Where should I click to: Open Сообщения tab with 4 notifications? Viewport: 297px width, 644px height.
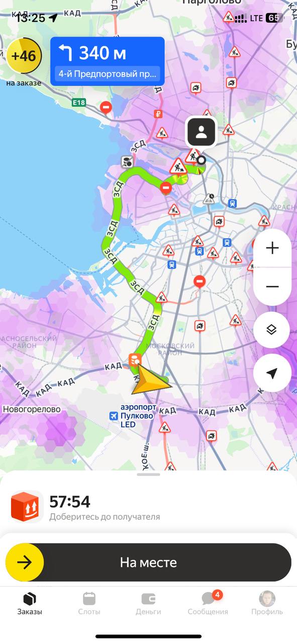pos(208,604)
